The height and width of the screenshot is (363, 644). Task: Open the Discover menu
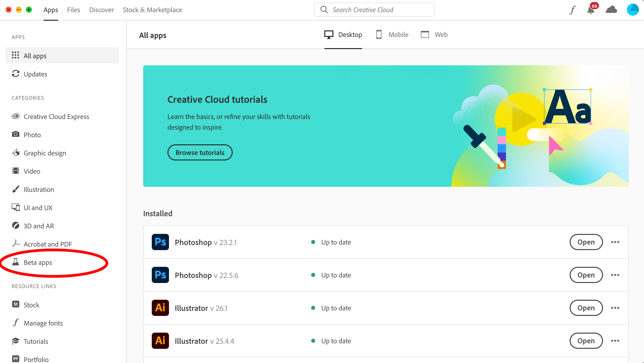click(x=101, y=10)
